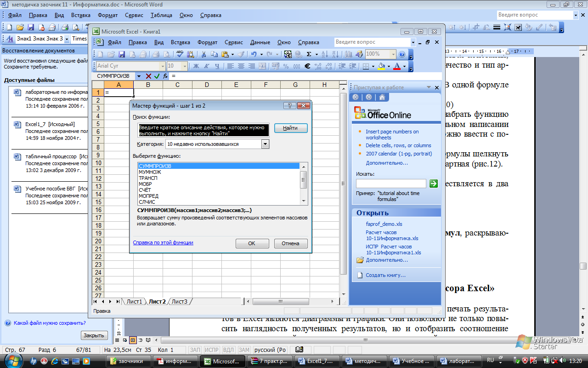This screenshot has width=588, height=368.
Task: Open the Word style Знак1 dropdown
Action: (x=67, y=39)
